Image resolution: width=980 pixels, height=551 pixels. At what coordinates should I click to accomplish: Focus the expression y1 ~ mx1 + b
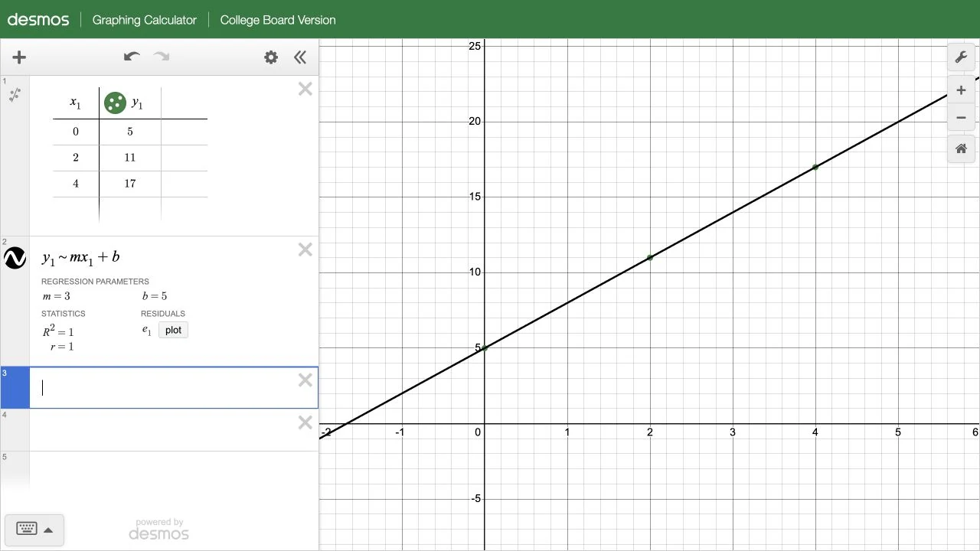(x=81, y=257)
